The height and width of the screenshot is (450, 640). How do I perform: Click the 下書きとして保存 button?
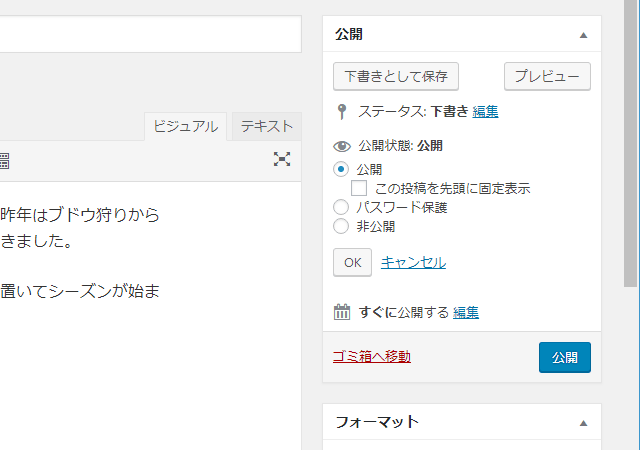395,76
